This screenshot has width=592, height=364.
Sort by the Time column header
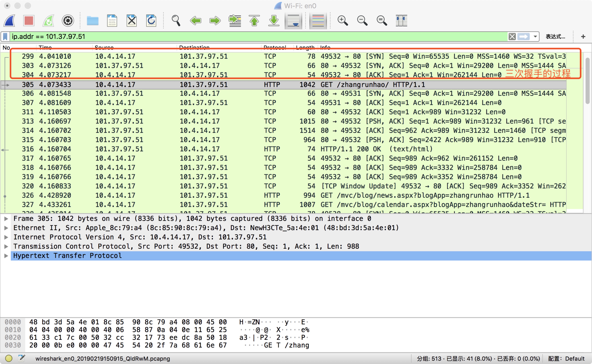pyautogui.click(x=64, y=47)
